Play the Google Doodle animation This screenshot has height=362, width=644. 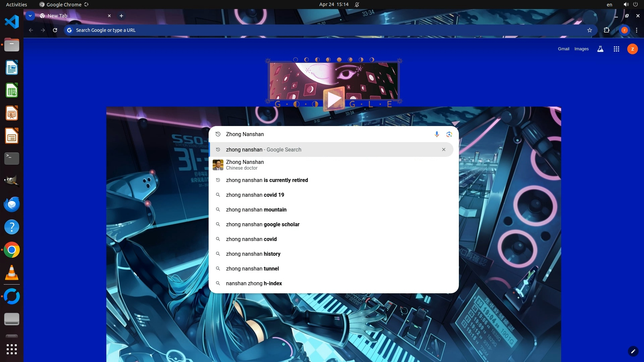click(x=334, y=99)
